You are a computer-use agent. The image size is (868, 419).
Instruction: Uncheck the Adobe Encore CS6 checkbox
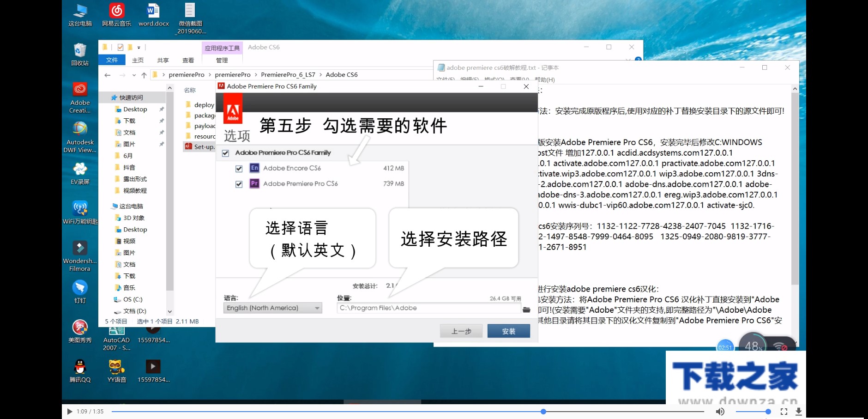coord(238,168)
